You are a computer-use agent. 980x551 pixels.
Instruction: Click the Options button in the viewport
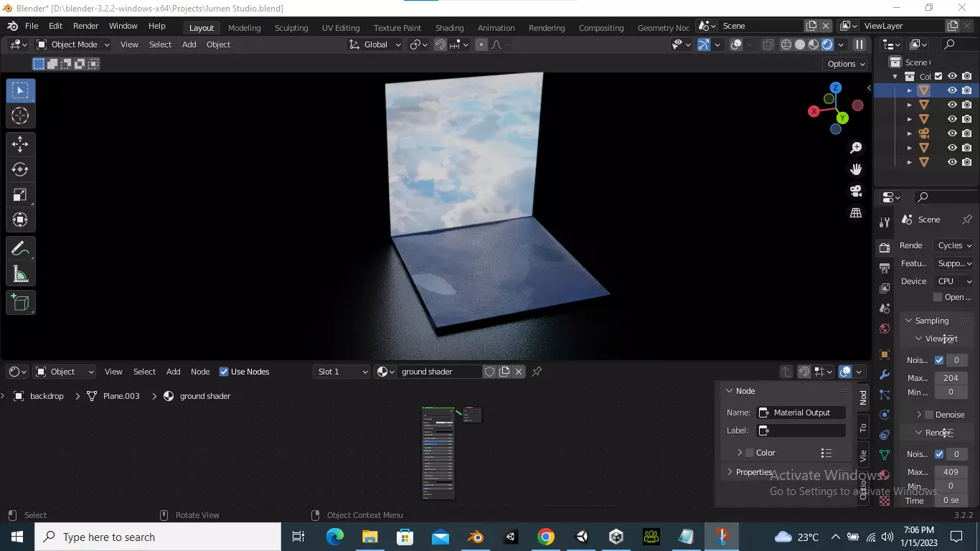coord(847,64)
